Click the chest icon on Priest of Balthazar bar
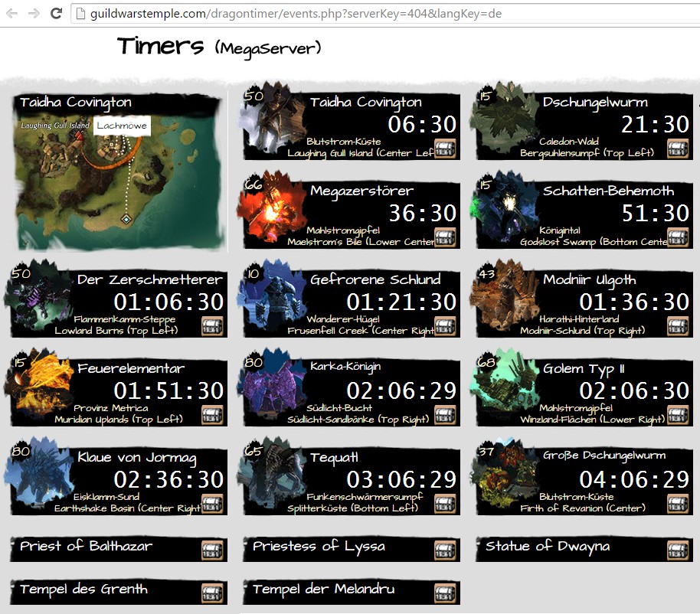 (212, 550)
